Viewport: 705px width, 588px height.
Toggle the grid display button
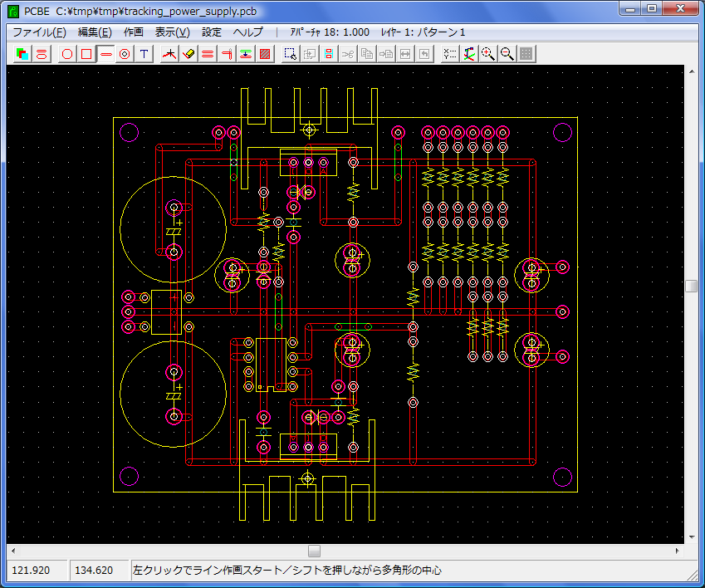[x=526, y=54]
